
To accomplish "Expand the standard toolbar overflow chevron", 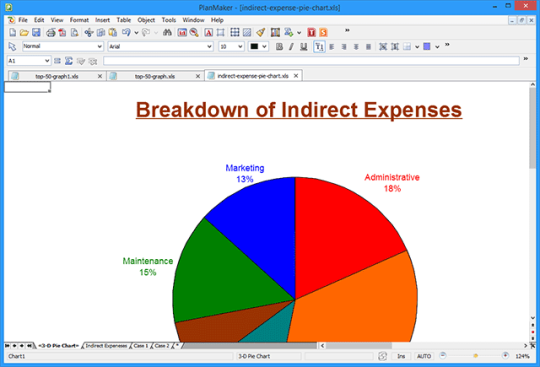I will [x=347, y=31].
